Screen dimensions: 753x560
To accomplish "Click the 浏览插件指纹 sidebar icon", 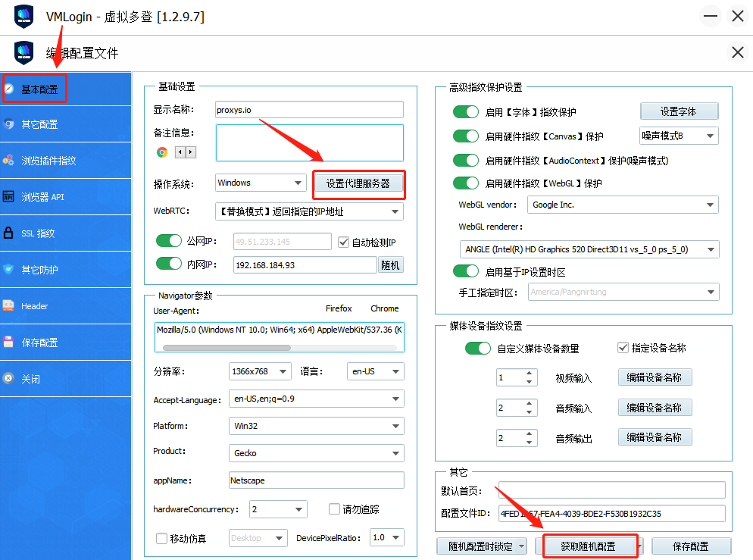I will pos(8,161).
